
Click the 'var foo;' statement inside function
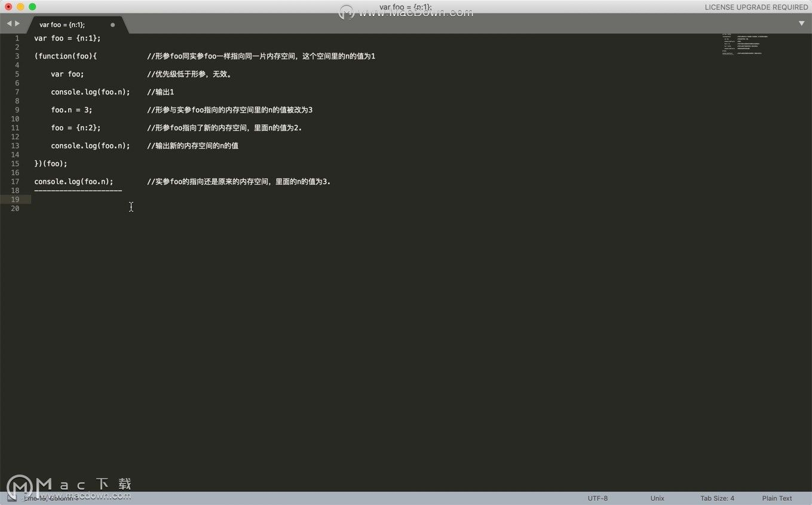68,74
